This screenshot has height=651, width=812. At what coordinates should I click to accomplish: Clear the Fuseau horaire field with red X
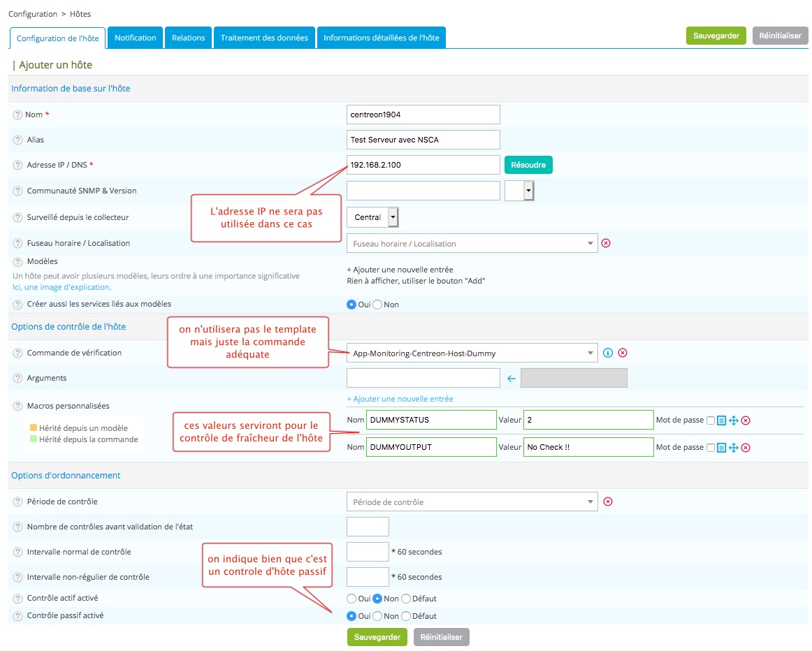coord(606,243)
